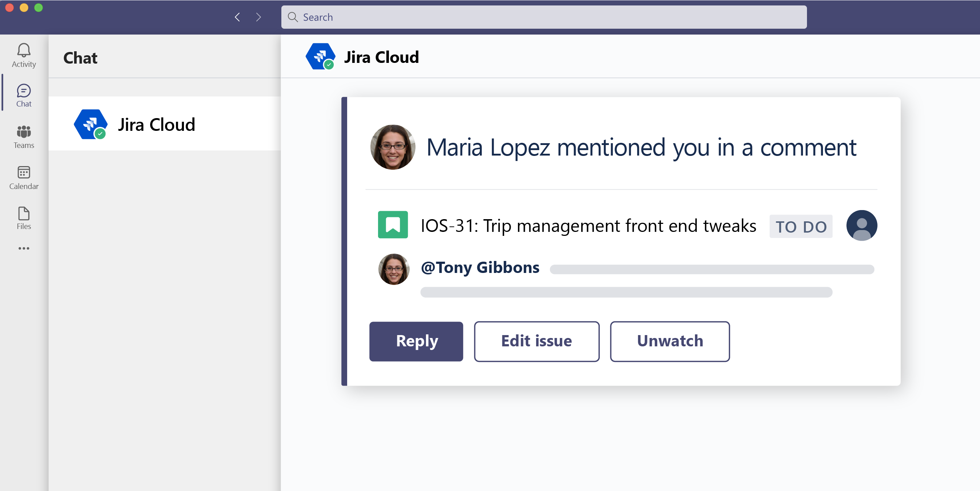980x491 pixels.
Task: Click the TO DO status label
Action: (802, 225)
